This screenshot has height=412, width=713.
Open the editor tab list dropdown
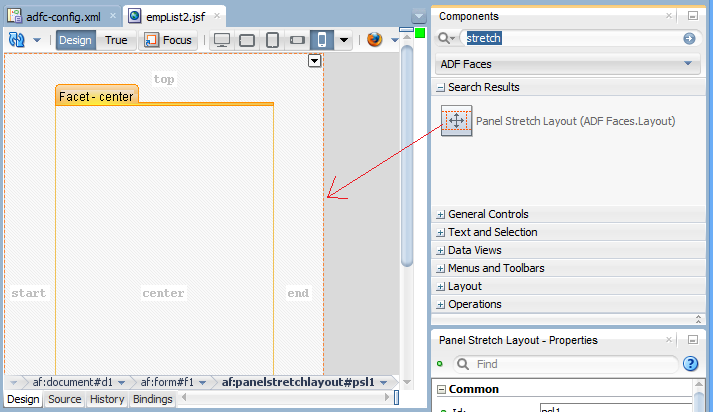pyautogui.click(x=418, y=16)
